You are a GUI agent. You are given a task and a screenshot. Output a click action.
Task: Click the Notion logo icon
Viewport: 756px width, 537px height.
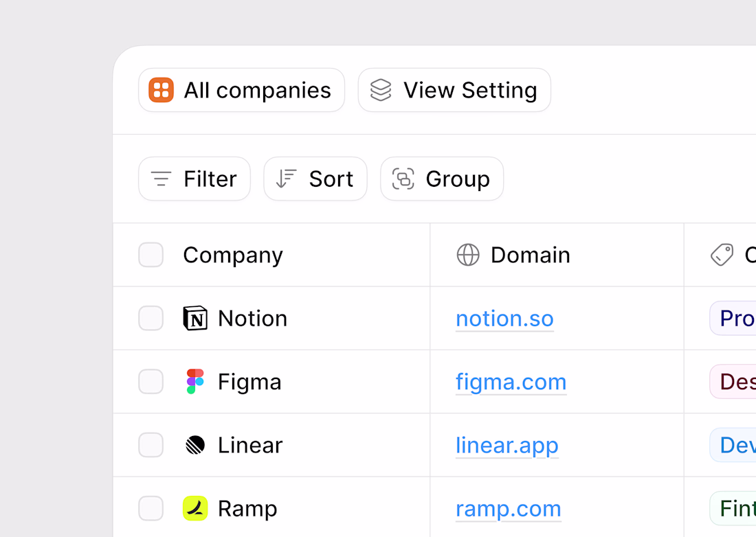click(195, 319)
